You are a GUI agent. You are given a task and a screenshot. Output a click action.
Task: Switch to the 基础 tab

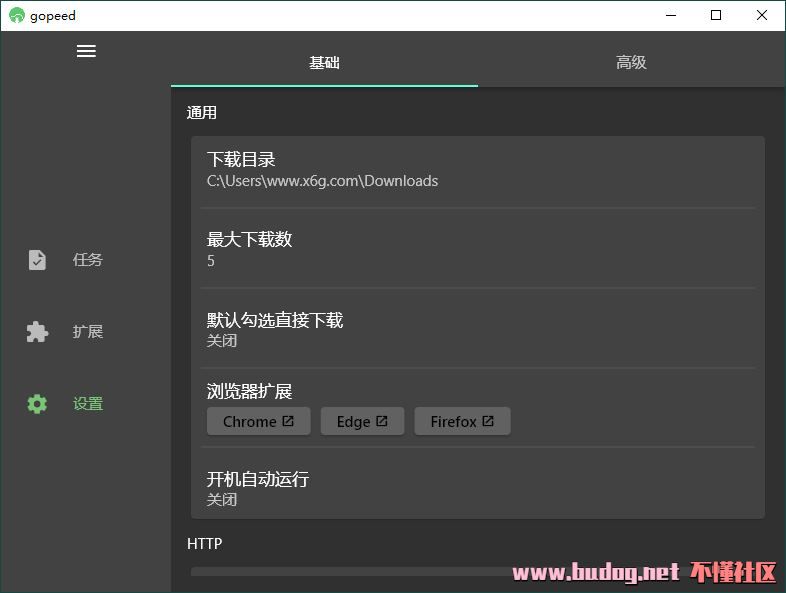click(x=324, y=62)
